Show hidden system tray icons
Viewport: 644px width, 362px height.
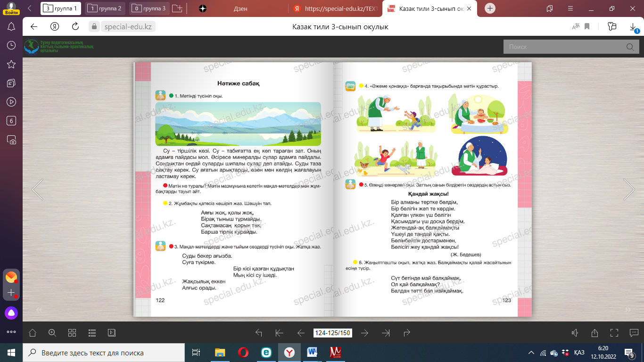(531, 352)
